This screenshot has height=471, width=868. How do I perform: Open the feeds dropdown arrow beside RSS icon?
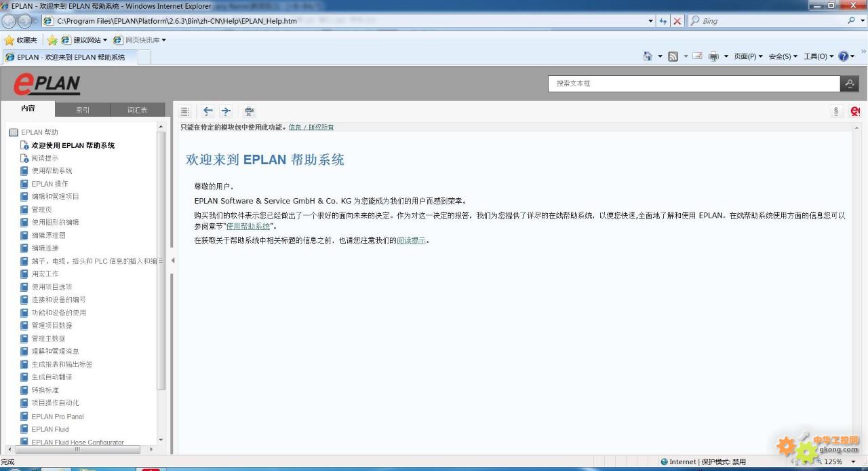click(685, 56)
